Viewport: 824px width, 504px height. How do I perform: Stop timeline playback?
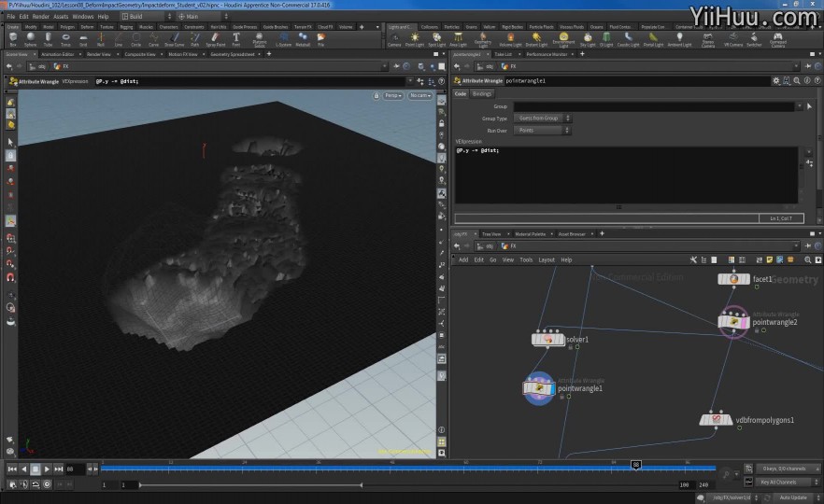tap(36, 469)
